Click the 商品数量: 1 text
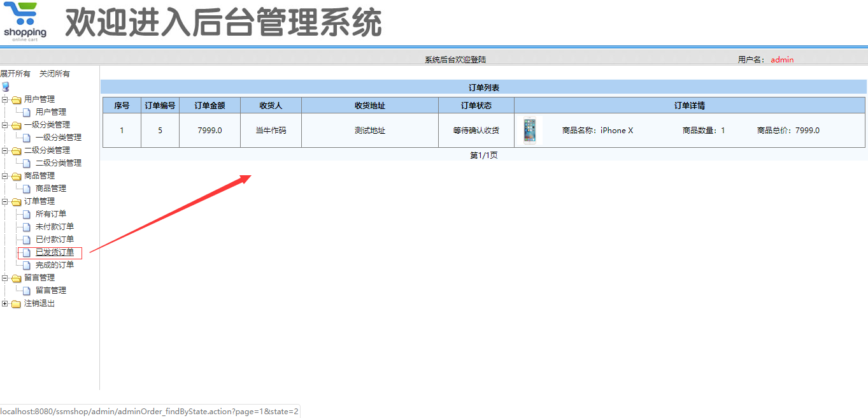Image resolution: width=868 pixels, height=418 pixels. (704, 131)
